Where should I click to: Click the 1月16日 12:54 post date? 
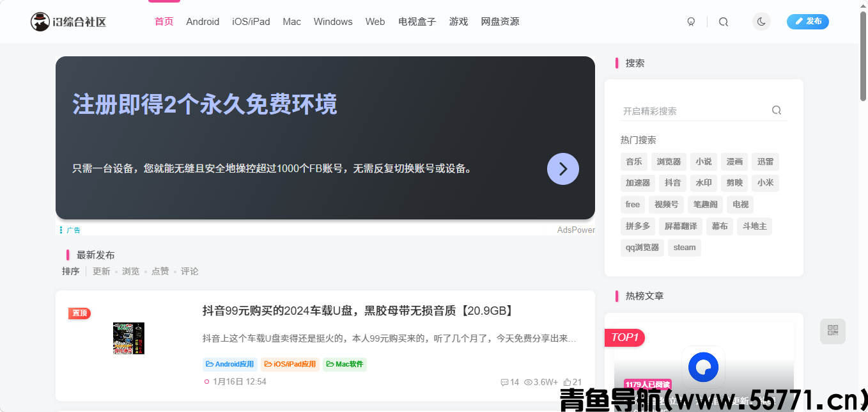point(239,382)
